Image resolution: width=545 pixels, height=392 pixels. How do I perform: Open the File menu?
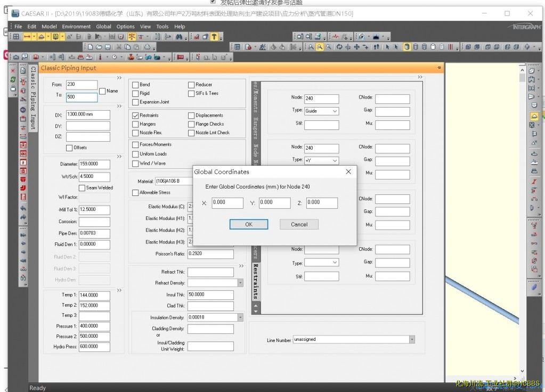pos(19,27)
